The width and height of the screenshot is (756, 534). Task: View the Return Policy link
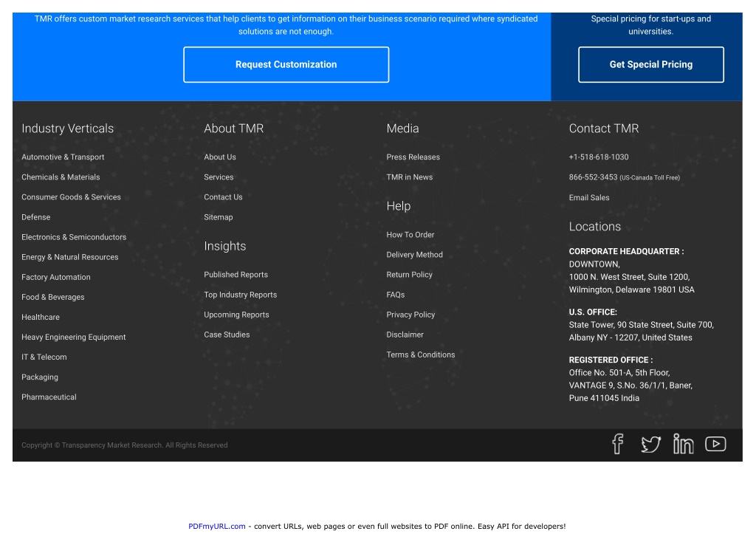pos(409,275)
